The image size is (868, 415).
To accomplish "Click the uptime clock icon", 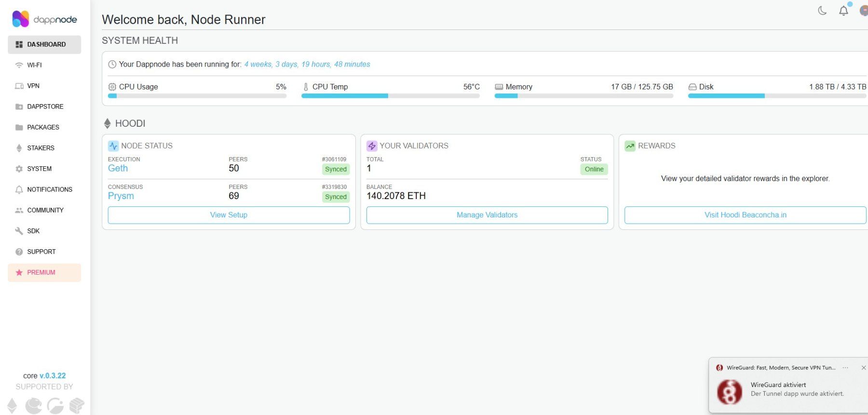I will click(112, 64).
